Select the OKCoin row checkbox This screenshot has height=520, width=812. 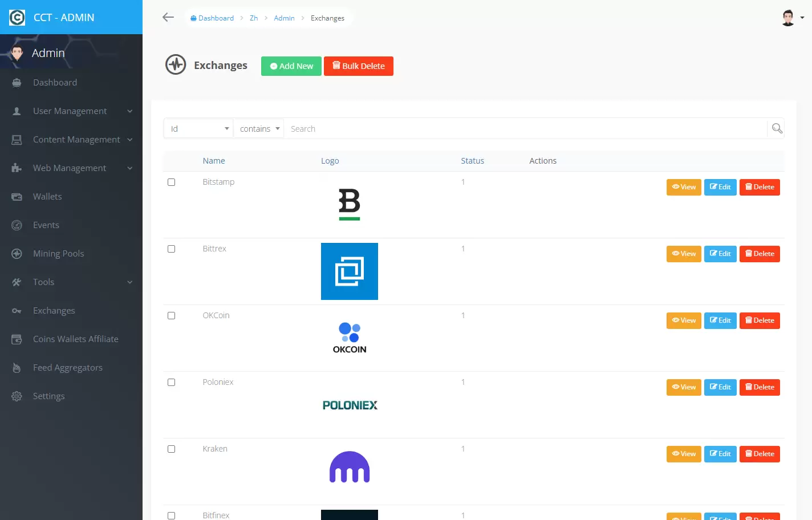click(171, 315)
